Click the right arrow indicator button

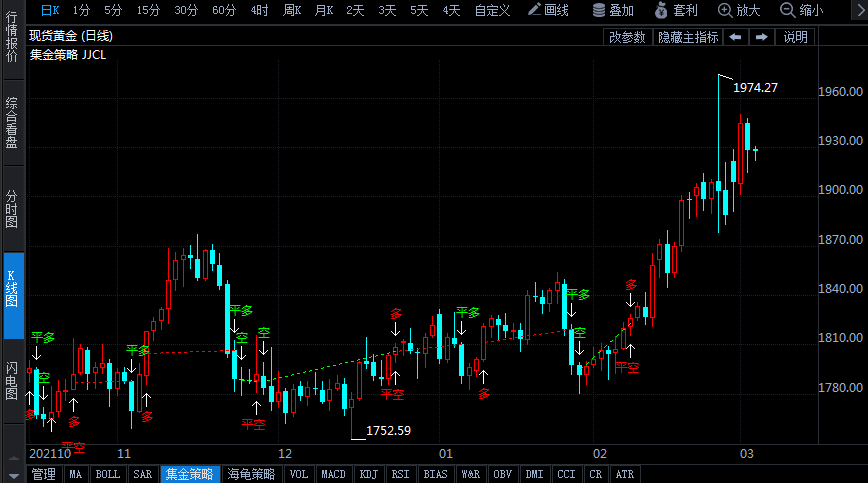(x=762, y=37)
